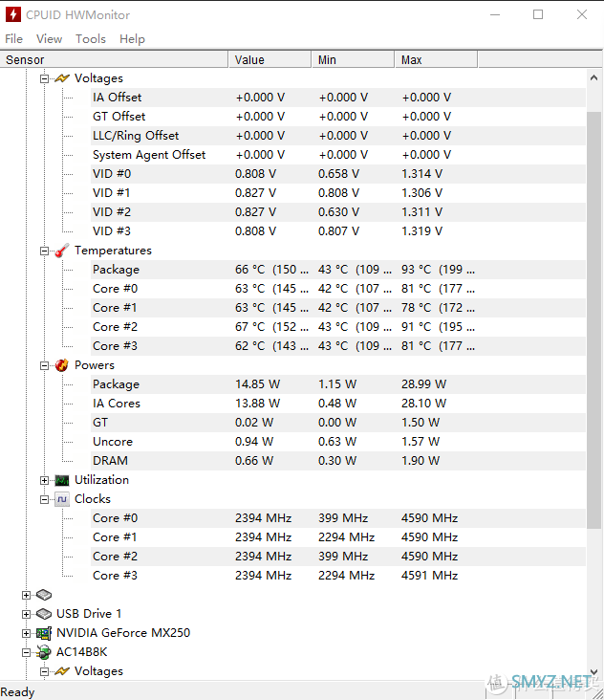
Task: Click the 4591 MHz max clock value
Action: [429, 576]
